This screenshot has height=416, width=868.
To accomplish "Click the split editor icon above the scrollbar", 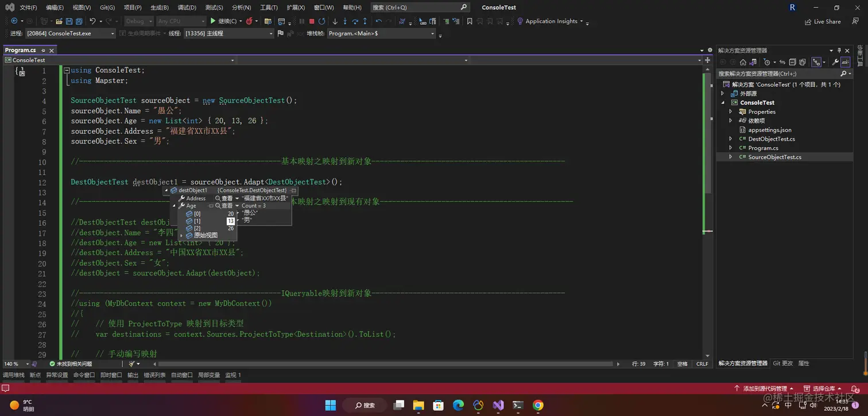I will pos(708,60).
